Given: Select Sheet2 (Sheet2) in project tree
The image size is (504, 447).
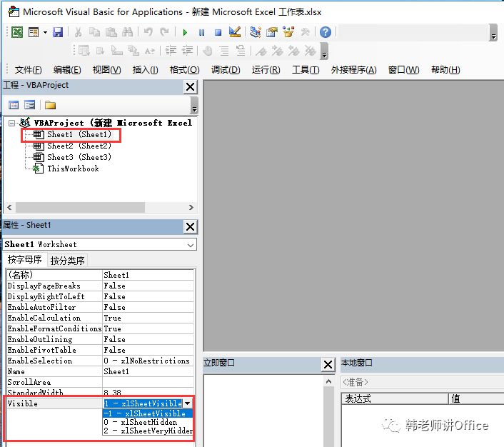Looking at the screenshot, I should click(x=79, y=146).
